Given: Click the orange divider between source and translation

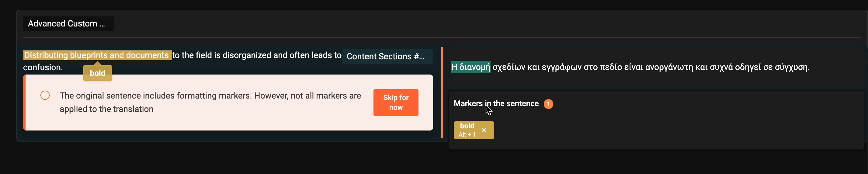Looking at the screenshot, I should coord(442,92).
